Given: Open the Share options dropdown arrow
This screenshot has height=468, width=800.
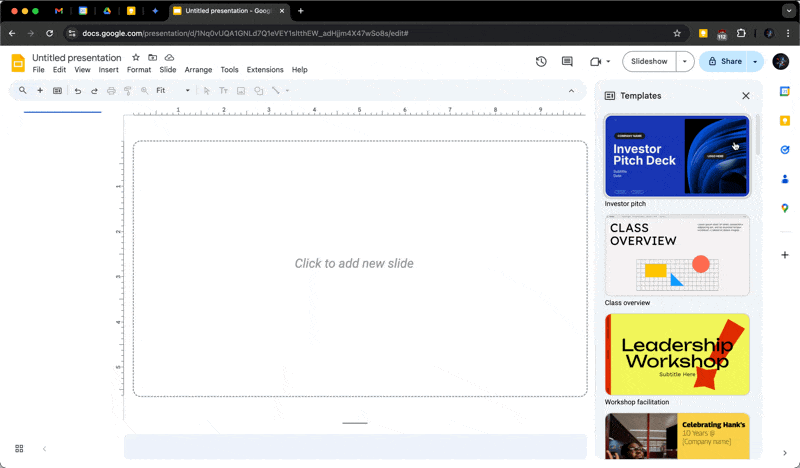Looking at the screenshot, I should point(755,61).
